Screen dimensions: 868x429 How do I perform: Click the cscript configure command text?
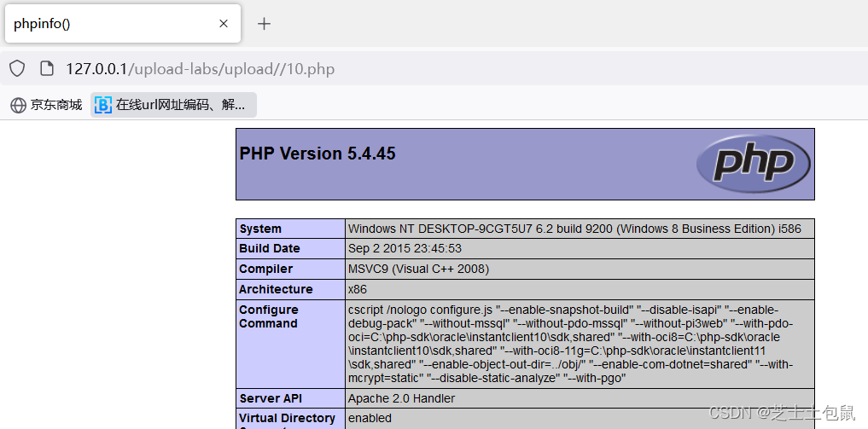click(571, 344)
